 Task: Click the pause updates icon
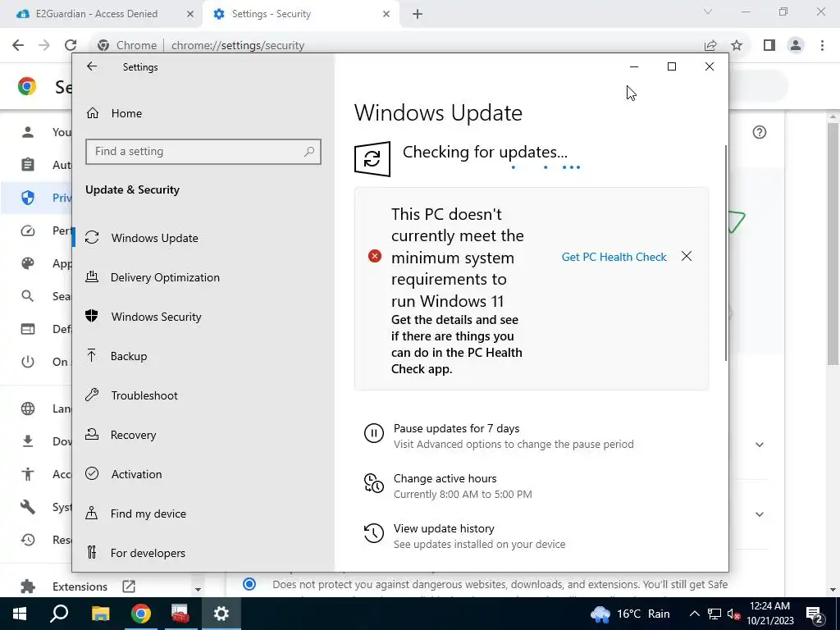[374, 433]
